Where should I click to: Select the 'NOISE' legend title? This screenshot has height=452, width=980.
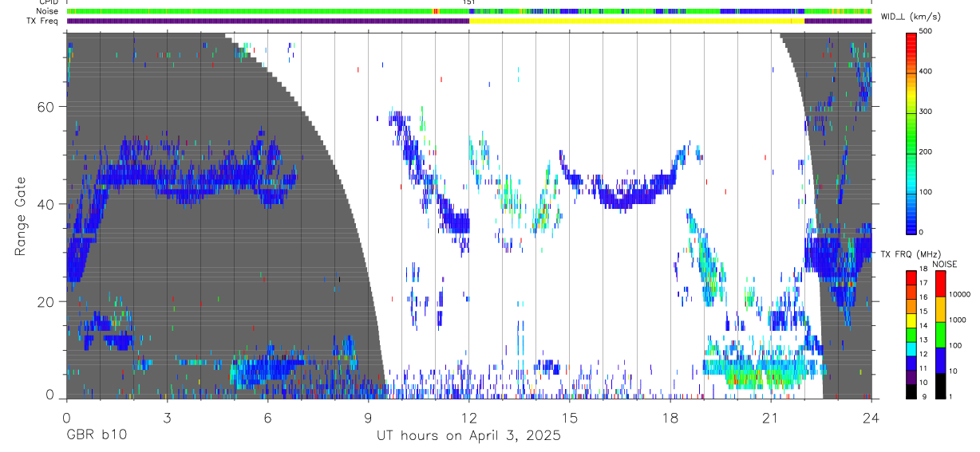pyautogui.click(x=944, y=263)
